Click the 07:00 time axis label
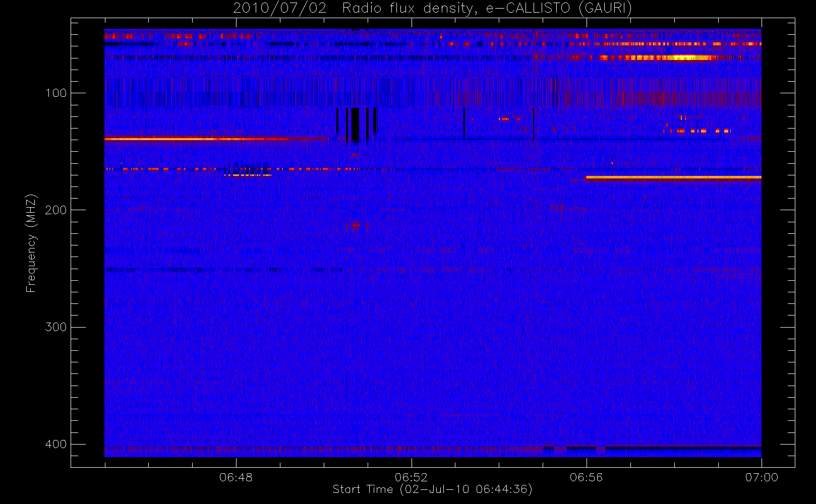This screenshot has height=504, width=816. pos(762,477)
